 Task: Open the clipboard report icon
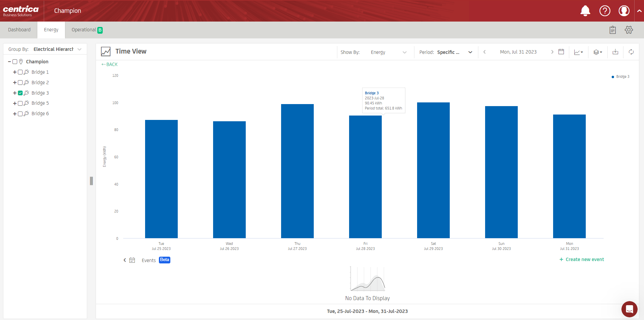tap(612, 30)
